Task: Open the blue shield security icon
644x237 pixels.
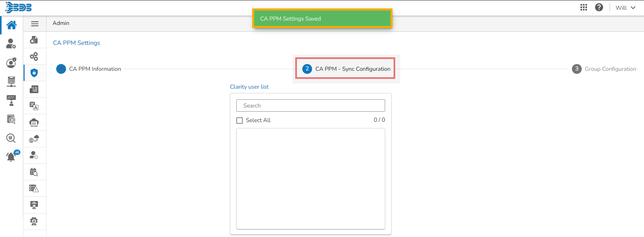Action: point(34,73)
